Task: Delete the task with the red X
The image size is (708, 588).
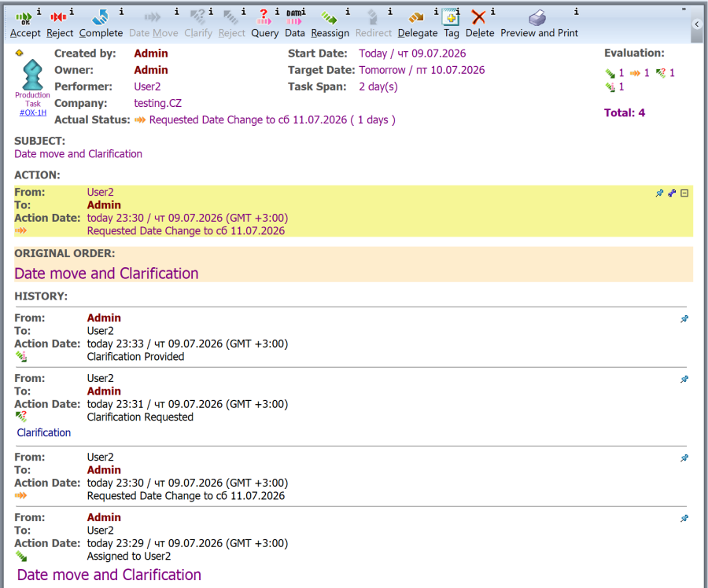Action: pyautogui.click(x=480, y=25)
